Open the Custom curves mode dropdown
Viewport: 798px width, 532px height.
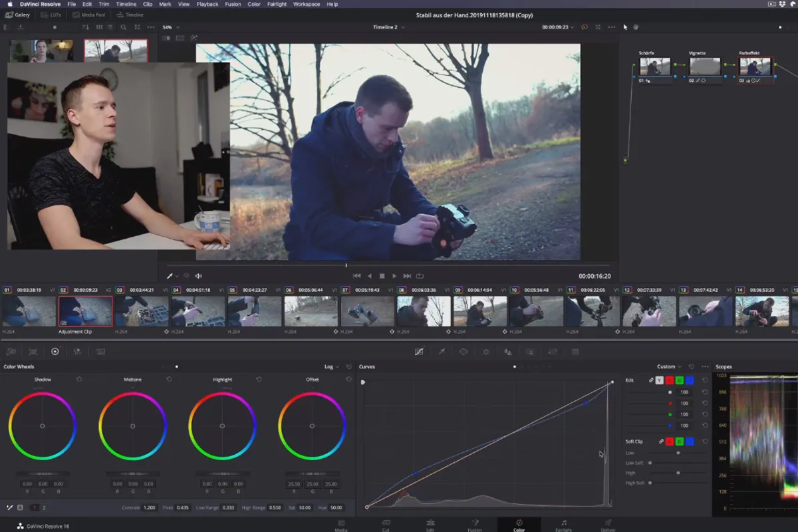point(669,366)
